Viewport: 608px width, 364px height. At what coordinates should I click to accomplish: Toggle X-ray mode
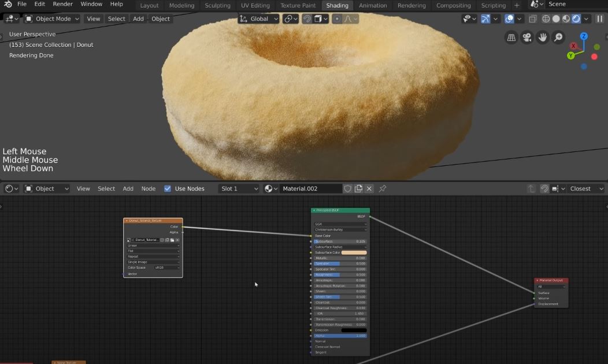click(x=532, y=18)
